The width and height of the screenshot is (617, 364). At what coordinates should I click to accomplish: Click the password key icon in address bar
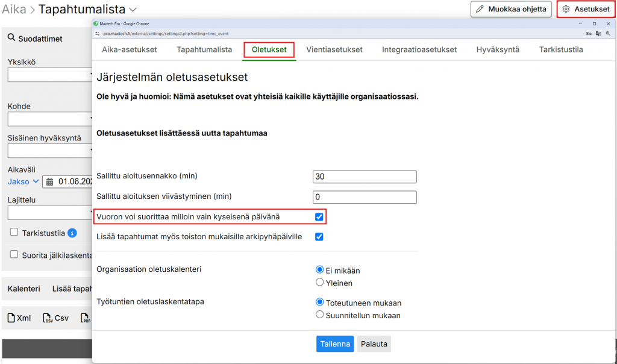[588, 34]
